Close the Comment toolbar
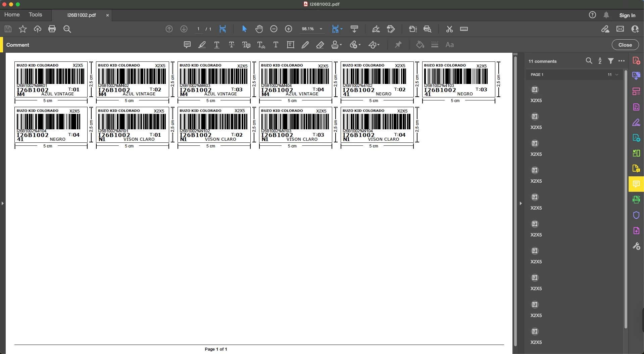The image size is (644, 354). (x=625, y=45)
